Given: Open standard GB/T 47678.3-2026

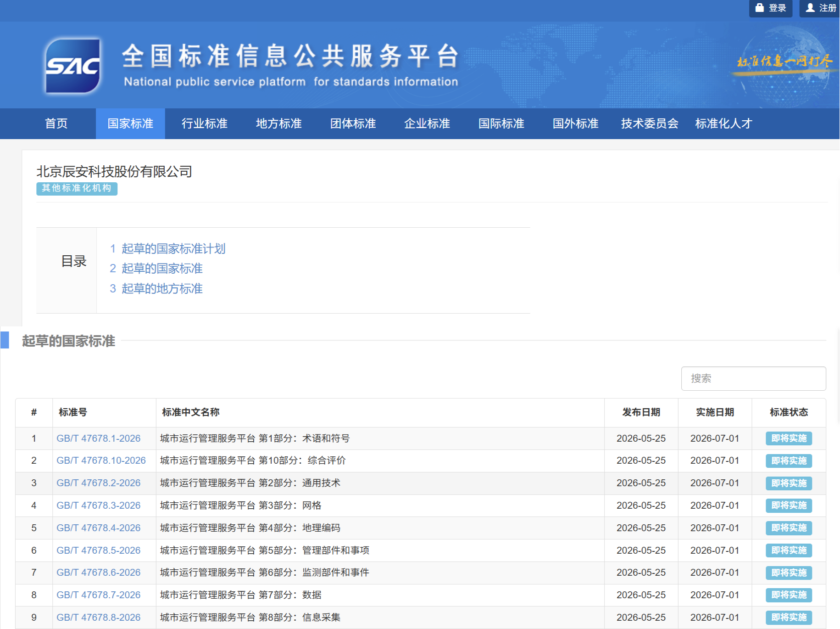Looking at the screenshot, I should coord(98,505).
